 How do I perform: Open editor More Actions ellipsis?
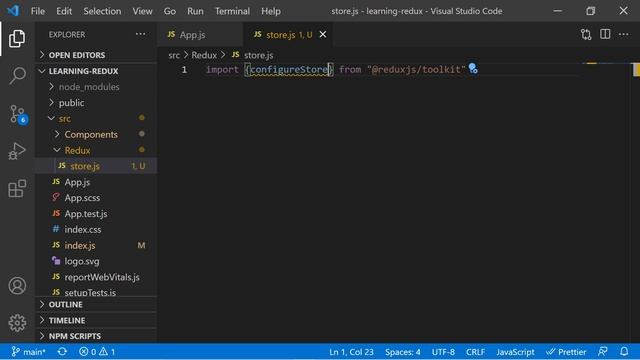623,34
